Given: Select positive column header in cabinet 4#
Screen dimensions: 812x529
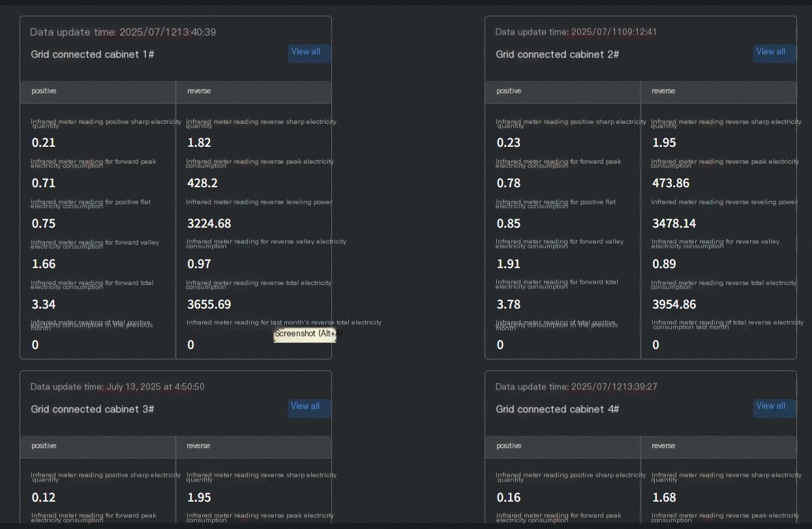Looking at the screenshot, I should [509, 446].
